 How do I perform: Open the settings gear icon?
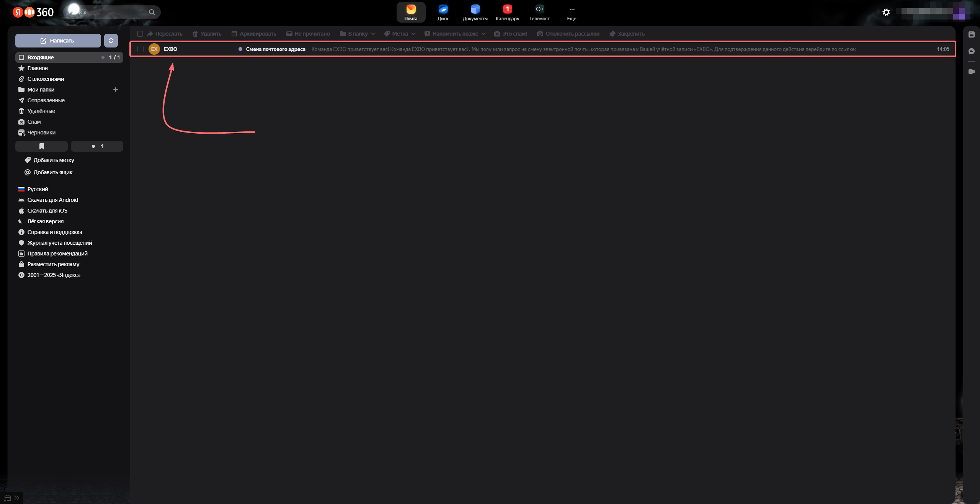tap(886, 12)
